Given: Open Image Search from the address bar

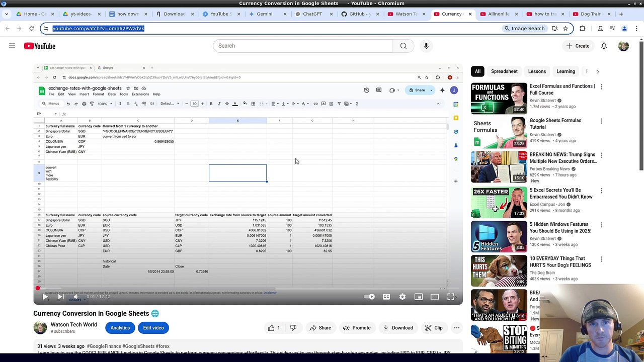Looking at the screenshot, I should [x=524, y=29].
